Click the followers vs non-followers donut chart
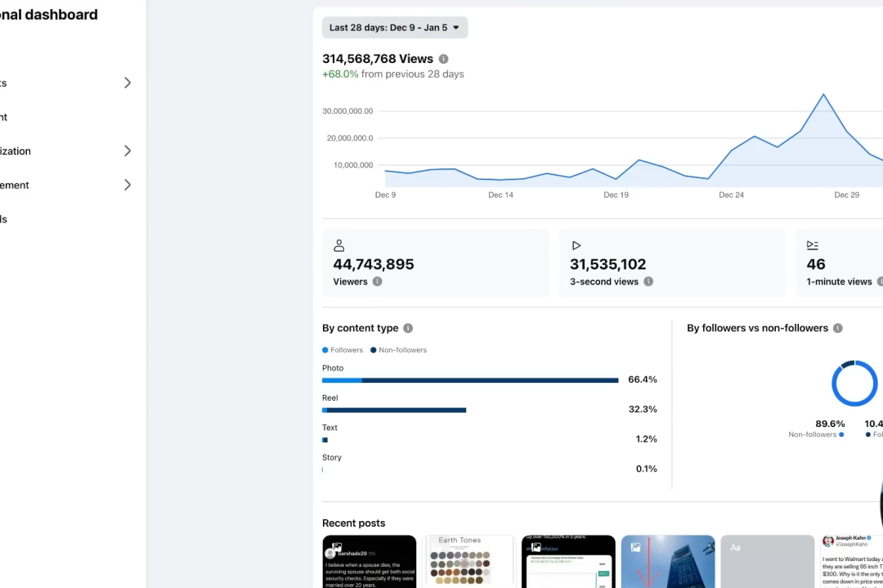 coord(854,384)
